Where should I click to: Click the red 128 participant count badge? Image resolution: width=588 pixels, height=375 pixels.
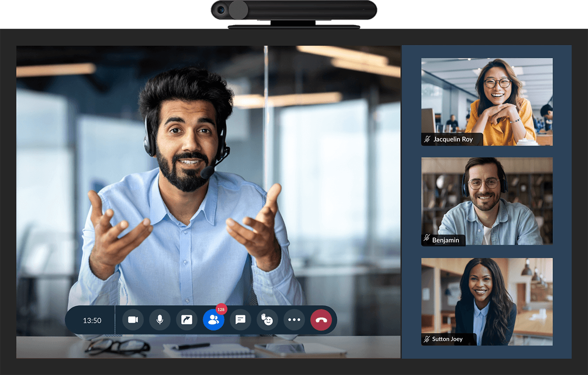tap(221, 309)
